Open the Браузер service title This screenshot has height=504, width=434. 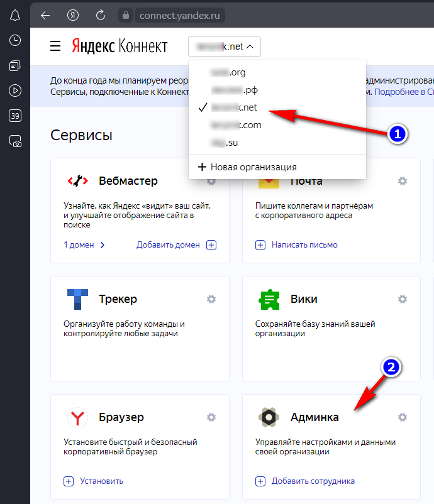(x=121, y=417)
